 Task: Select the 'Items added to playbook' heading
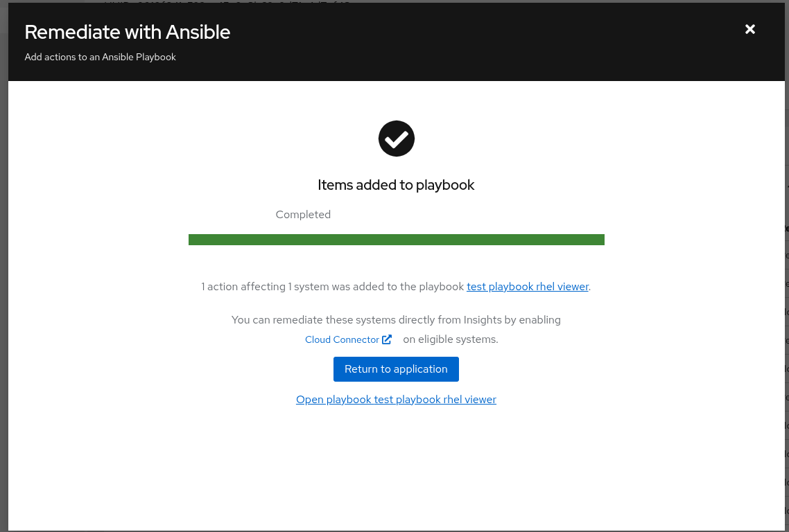tap(396, 185)
